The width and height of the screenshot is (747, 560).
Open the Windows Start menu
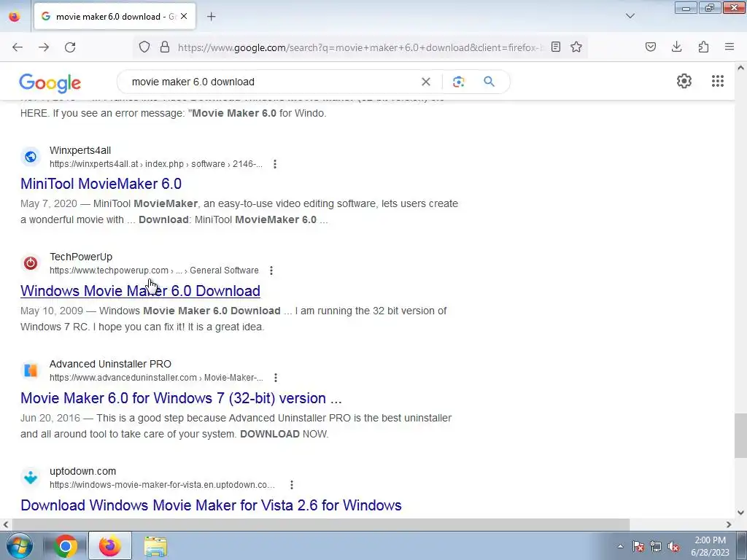point(19,545)
